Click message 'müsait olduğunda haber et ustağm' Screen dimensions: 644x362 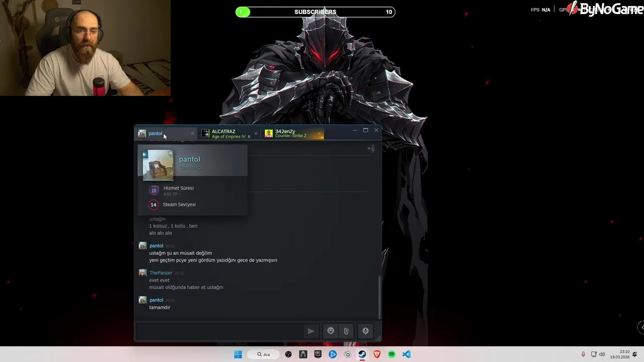186,287
